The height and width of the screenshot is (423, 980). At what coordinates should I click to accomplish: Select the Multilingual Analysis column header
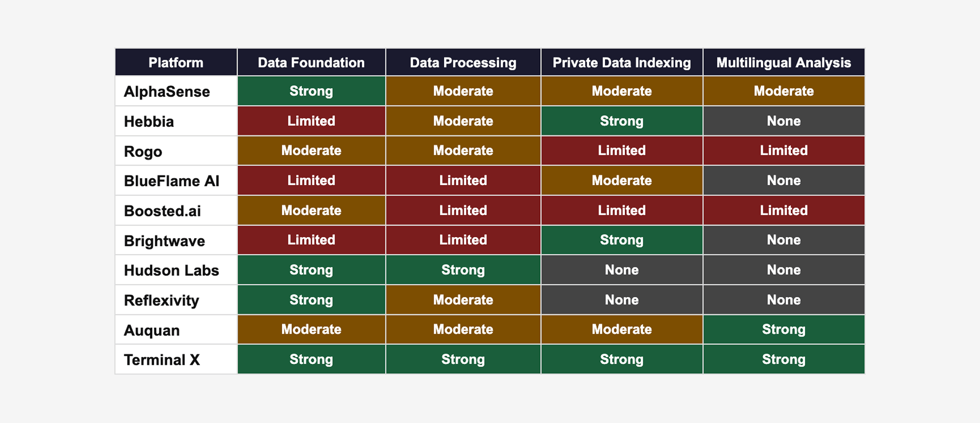pos(784,62)
